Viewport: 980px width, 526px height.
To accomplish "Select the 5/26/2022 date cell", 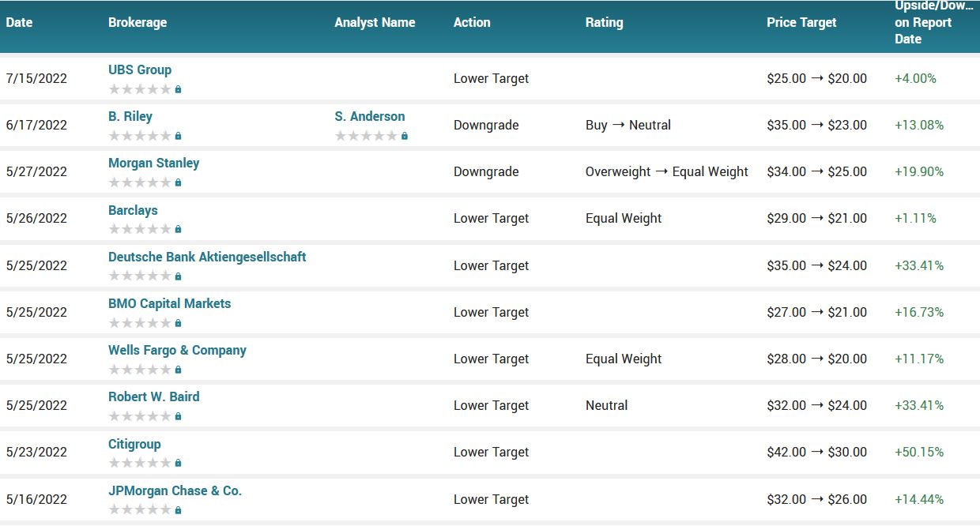I will (x=36, y=218).
